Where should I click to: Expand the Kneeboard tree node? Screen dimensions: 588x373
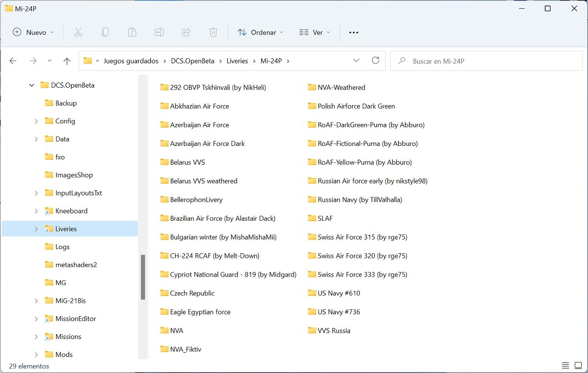tap(36, 211)
